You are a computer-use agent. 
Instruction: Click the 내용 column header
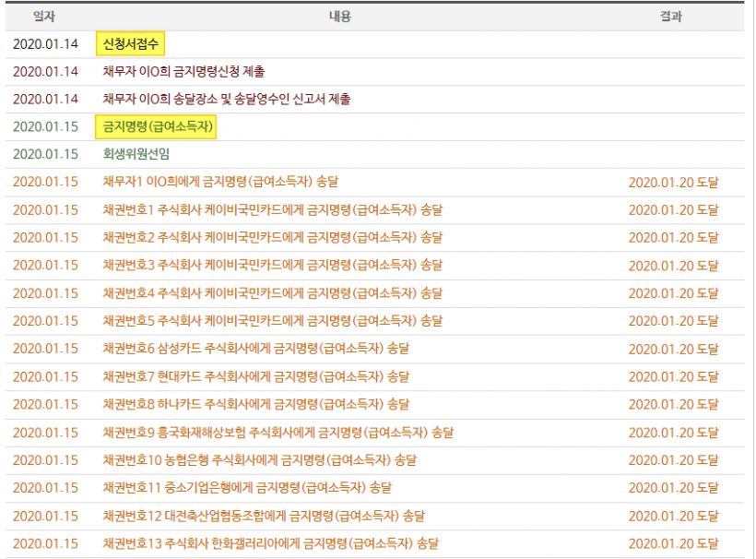340,17
